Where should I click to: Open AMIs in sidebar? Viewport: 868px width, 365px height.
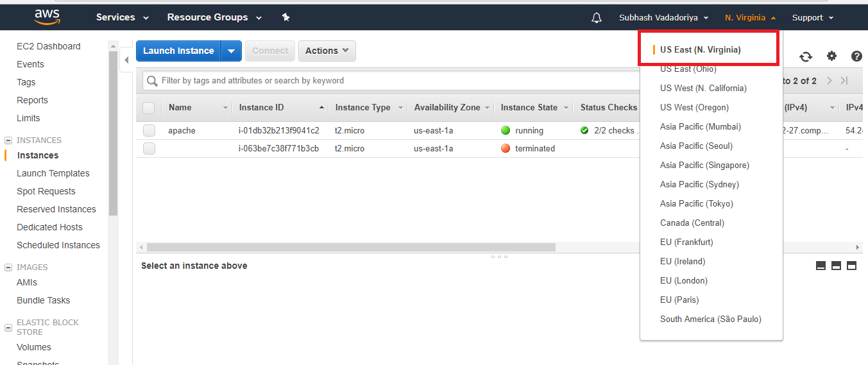[27, 282]
